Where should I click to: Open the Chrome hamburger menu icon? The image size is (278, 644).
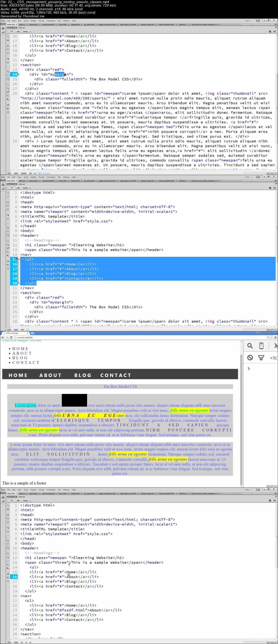click(x=275, y=337)
